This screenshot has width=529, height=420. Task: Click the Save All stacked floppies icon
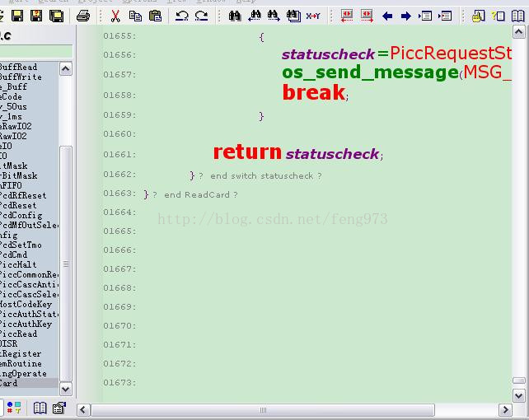[x=56, y=16]
